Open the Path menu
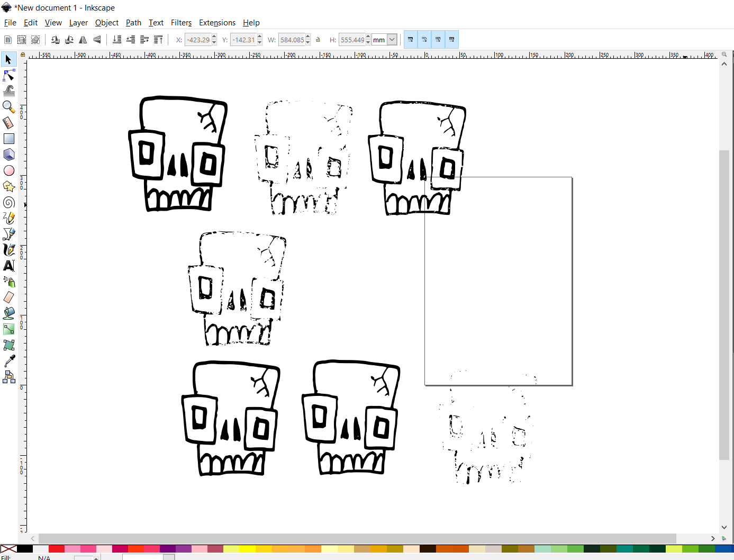Screen dimensions: 734x560 pyautogui.click(x=133, y=23)
